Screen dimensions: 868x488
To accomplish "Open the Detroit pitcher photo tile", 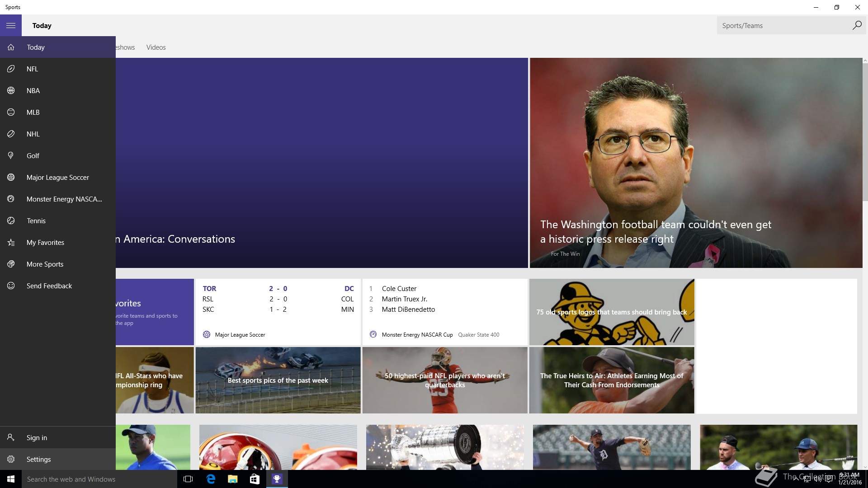I will coord(612,447).
